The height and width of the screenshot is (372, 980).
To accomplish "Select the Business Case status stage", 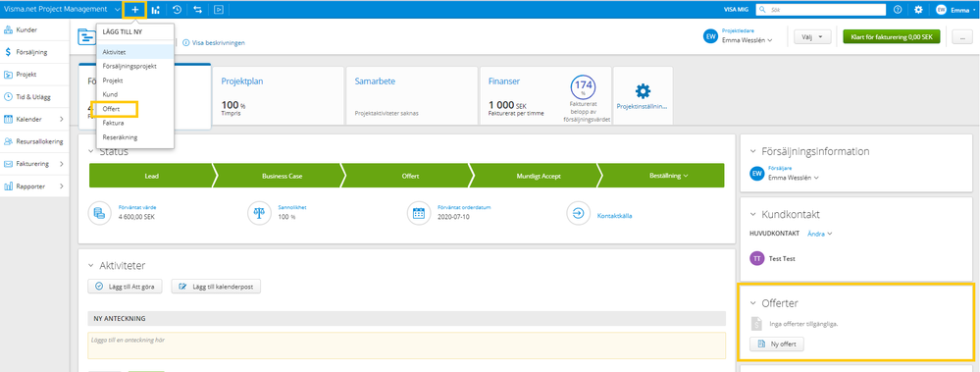I will pos(282,176).
